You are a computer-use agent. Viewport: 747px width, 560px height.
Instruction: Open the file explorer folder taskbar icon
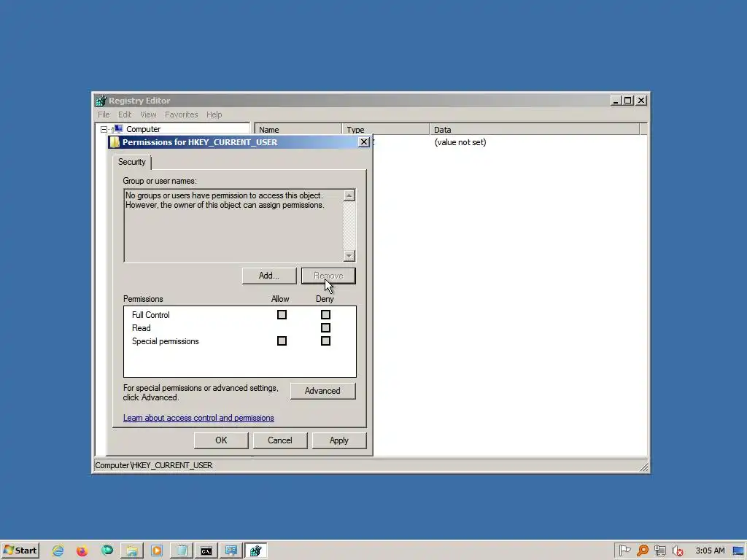pos(132,551)
